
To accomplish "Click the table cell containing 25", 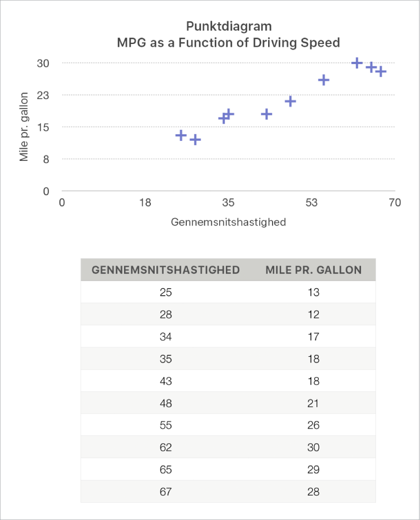I will [166, 292].
